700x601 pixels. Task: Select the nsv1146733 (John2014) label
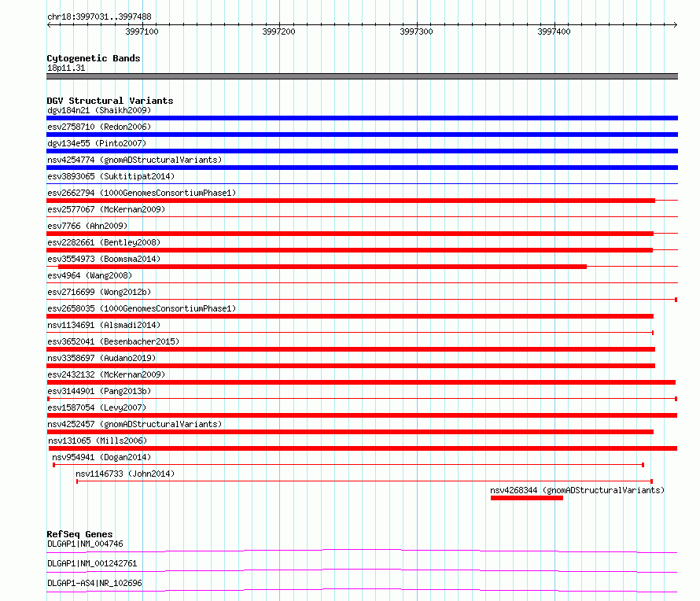point(125,474)
